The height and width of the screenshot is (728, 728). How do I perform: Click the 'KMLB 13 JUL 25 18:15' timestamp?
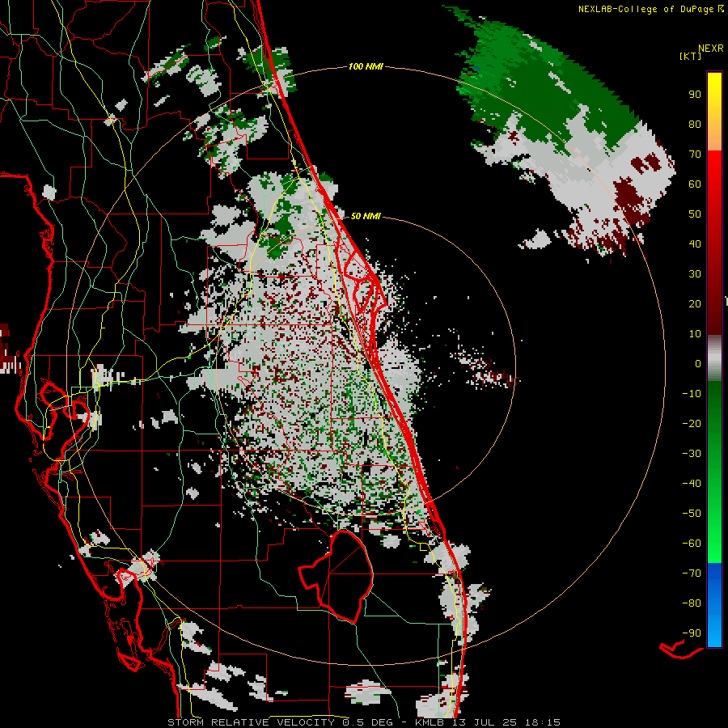click(488, 722)
